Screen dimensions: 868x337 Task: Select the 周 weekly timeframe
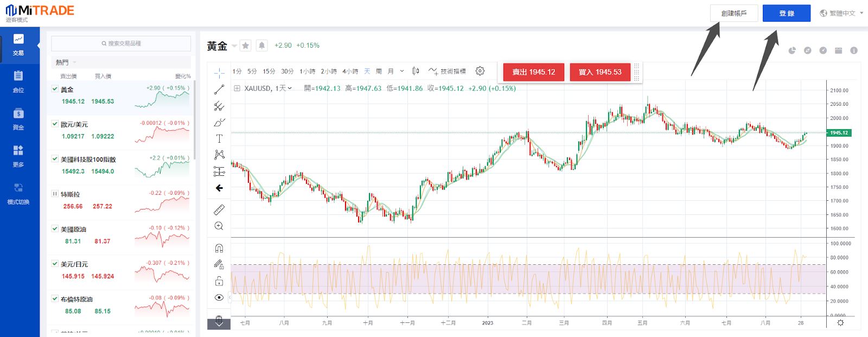click(379, 71)
